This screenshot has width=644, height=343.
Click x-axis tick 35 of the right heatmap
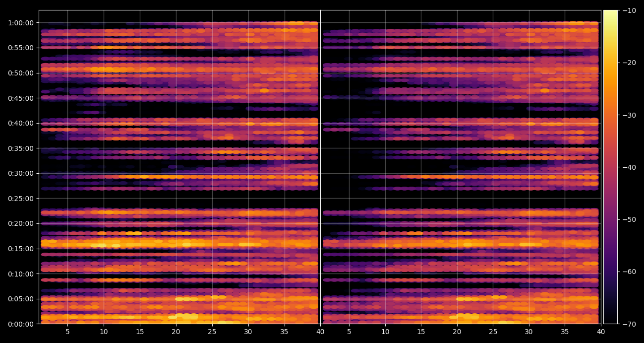(x=565, y=332)
